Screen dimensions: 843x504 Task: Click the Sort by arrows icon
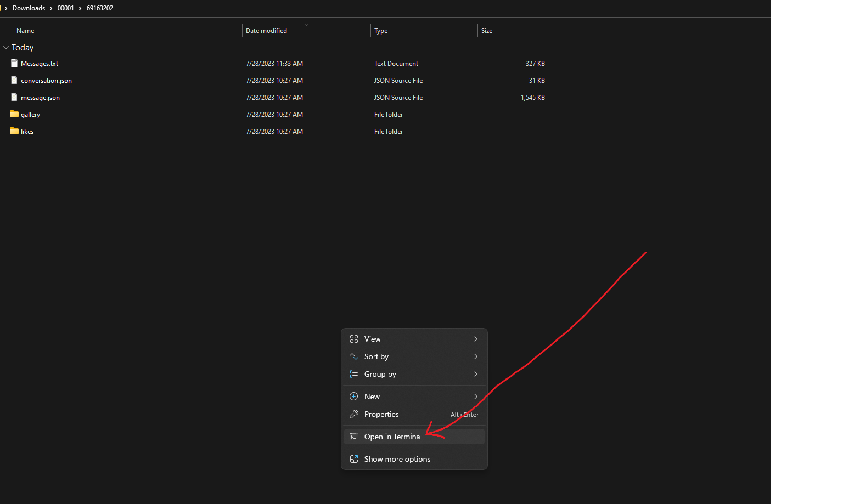point(354,356)
